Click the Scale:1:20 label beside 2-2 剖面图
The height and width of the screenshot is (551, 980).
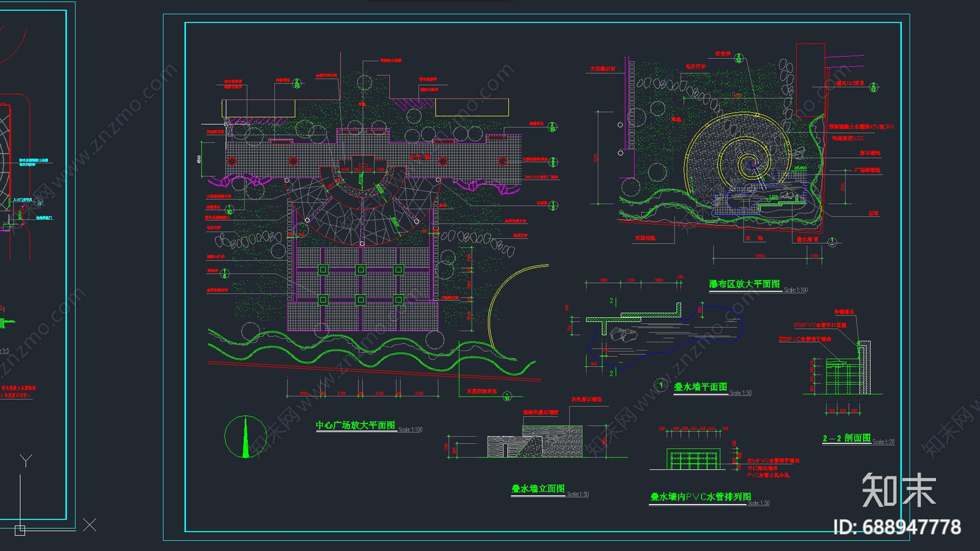coord(884,442)
